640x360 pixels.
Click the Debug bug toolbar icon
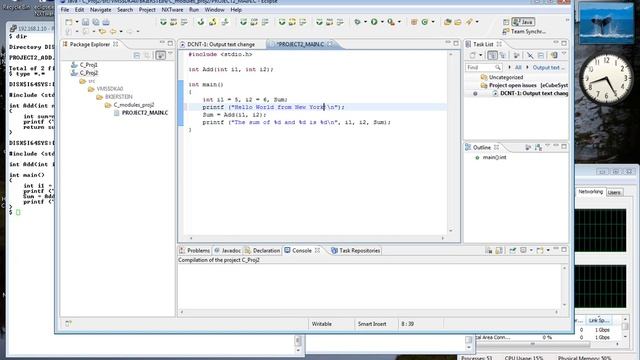tap(357, 22)
